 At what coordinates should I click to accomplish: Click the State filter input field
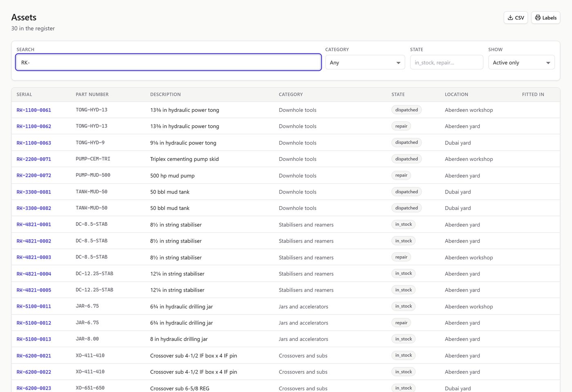(447, 62)
